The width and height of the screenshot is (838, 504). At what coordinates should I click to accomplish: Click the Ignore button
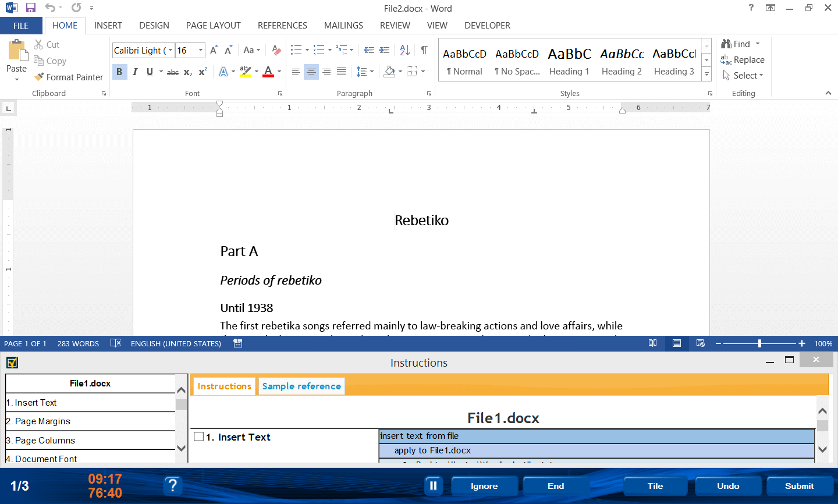click(484, 486)
